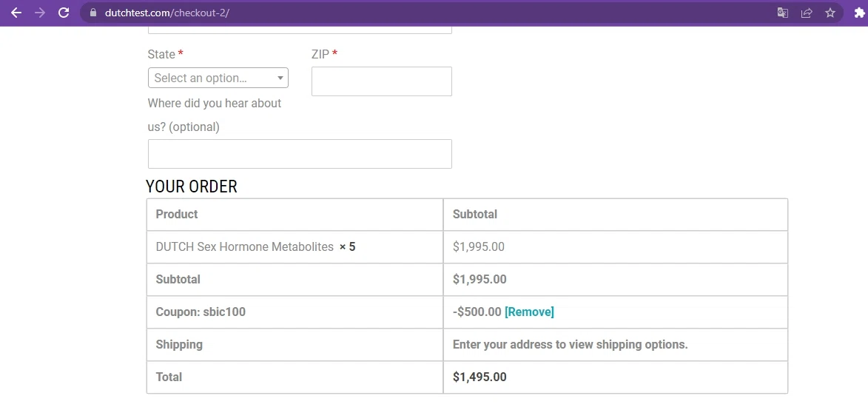Viewport: 868px width, 410px height.
Task: Remove the sbic100 coupon
Action: 529,312
